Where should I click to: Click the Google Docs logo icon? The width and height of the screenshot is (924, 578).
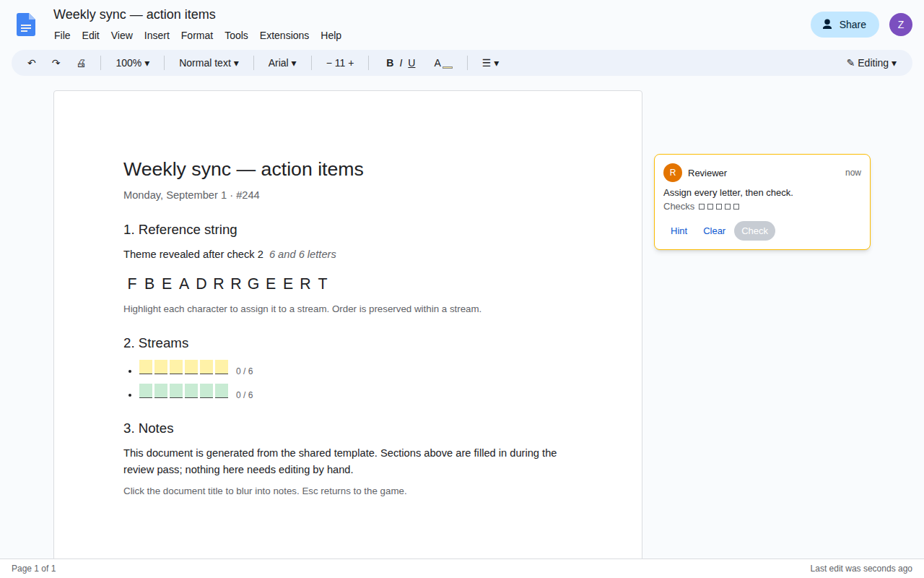(x=26, y=25)
